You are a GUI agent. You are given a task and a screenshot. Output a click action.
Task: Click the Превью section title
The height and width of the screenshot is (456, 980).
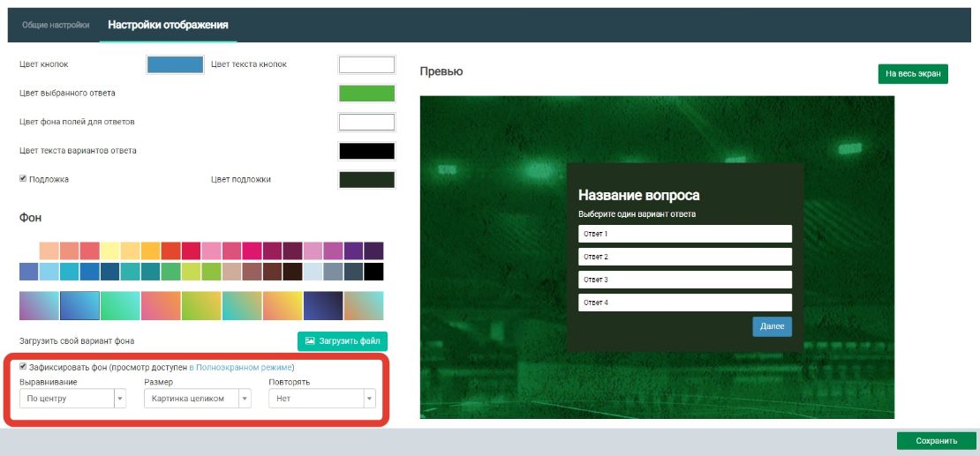441,71
